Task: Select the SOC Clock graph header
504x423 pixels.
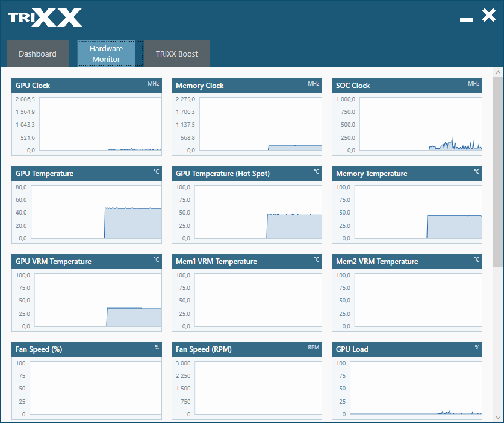Action: (407, 85)
